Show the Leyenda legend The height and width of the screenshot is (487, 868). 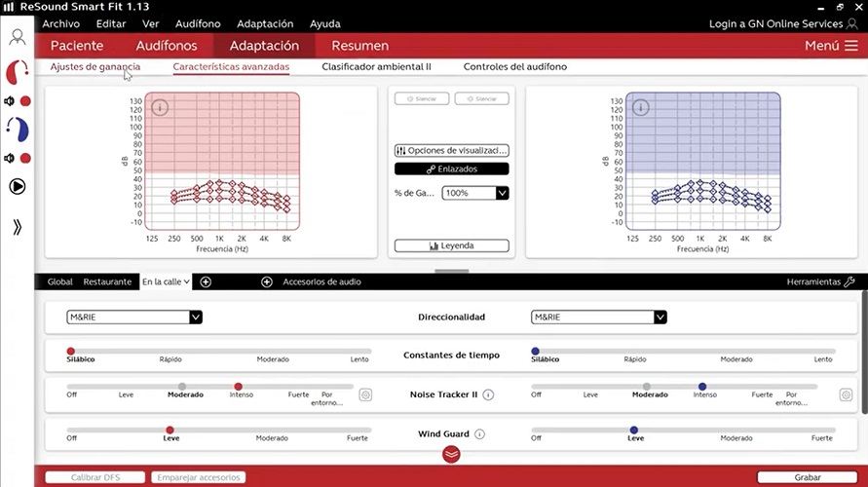pyautogui.click(x=452, y=245)
